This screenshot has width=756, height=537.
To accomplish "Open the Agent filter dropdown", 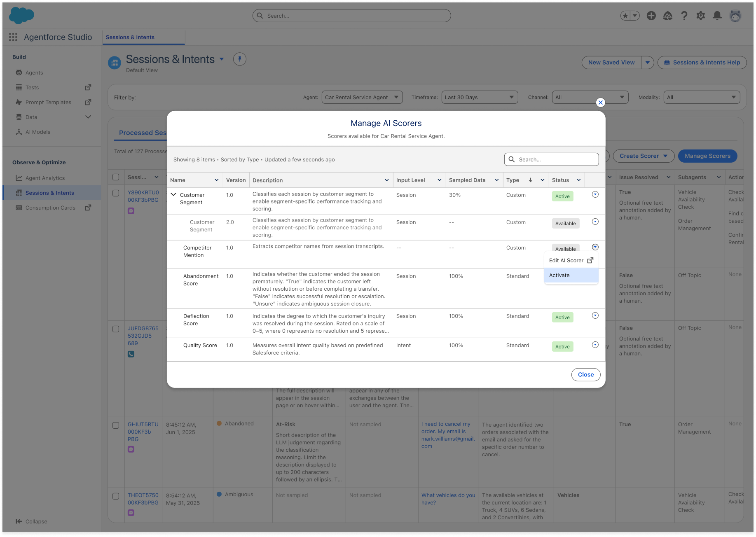I will (x=362, y=98).
